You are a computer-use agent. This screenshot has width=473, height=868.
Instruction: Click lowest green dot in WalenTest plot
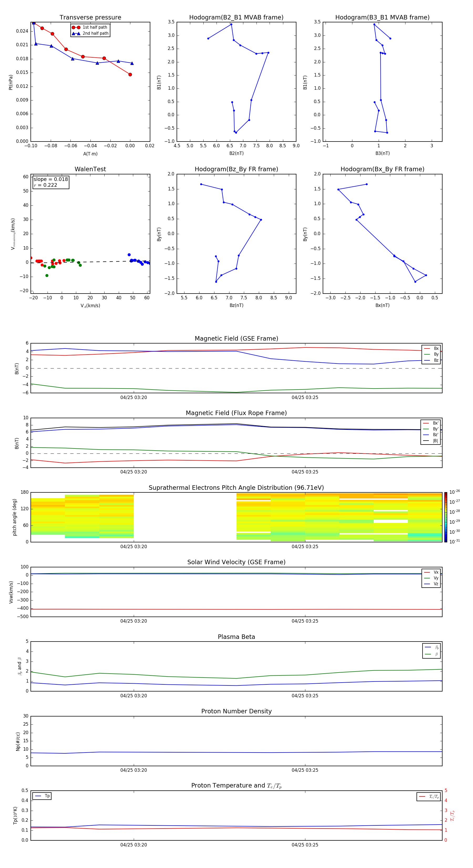(47, 276)
